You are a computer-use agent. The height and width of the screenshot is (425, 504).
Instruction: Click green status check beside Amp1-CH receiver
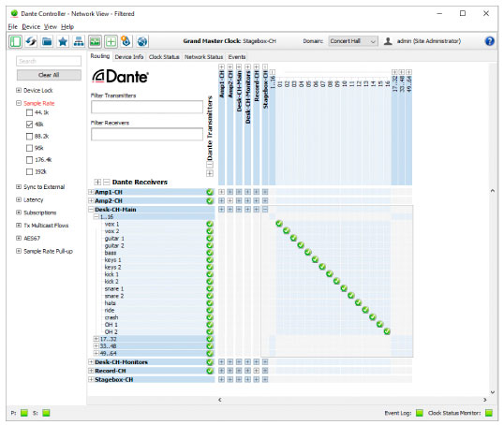pyautogui.click(x=210, y=192)
